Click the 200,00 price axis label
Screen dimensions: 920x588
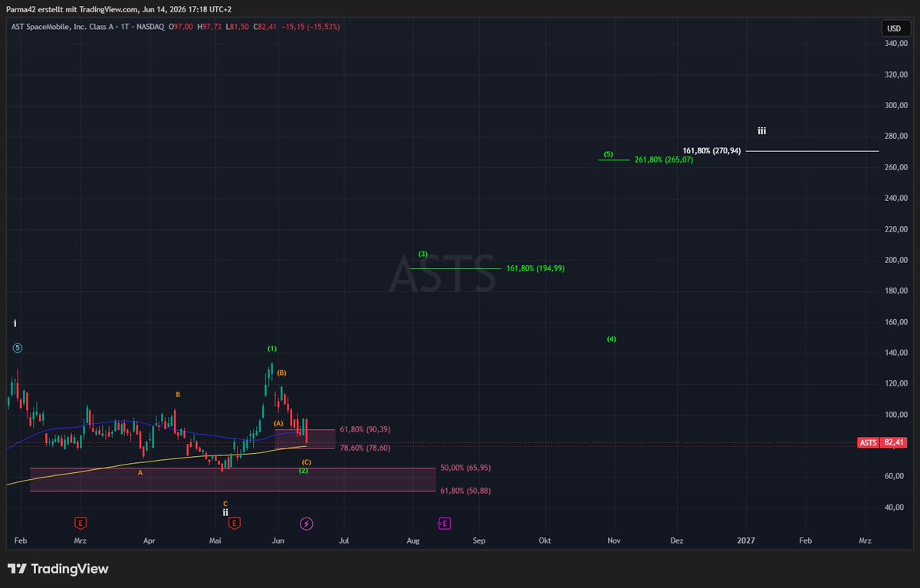[895, 260]
